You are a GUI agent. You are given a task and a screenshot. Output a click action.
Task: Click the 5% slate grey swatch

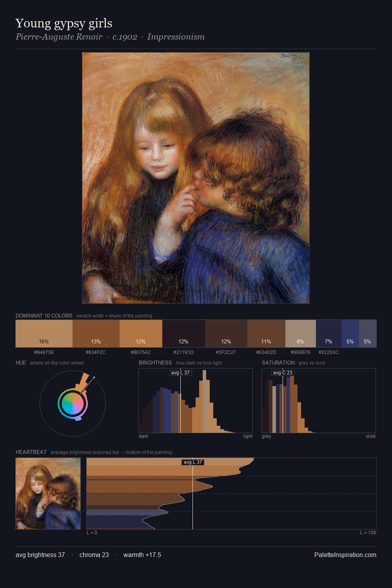click(368, 334)
